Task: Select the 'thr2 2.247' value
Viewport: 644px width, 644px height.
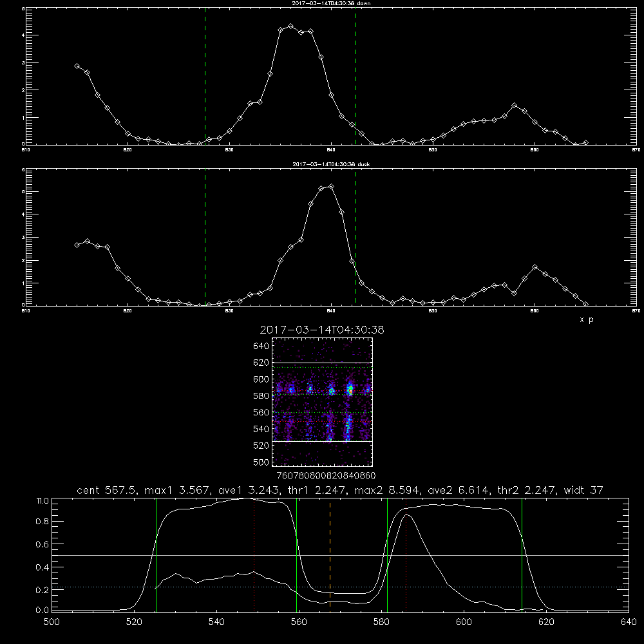Action: (x=527, y=490)
